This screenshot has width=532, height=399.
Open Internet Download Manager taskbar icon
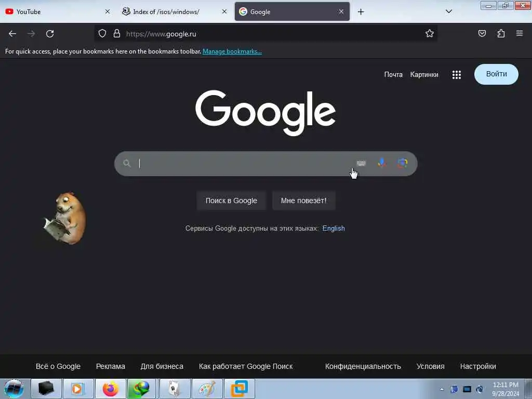click(142, 389)
